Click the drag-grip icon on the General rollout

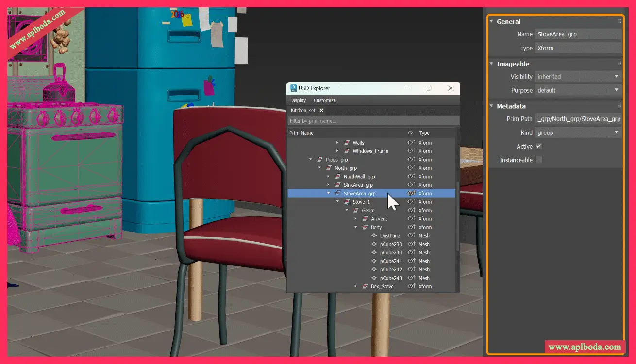(619, 21)
